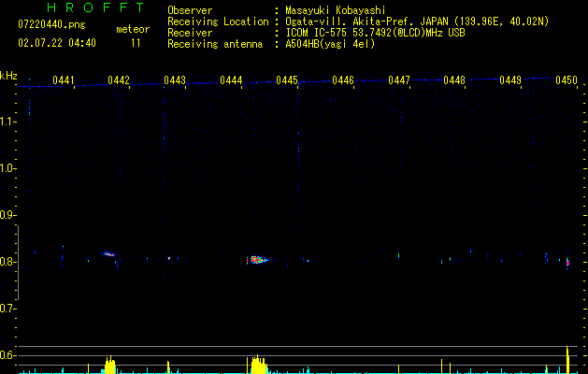Click the tall yellow intensity spike near 0450
The height and width of the screenshot is (374, 588).
coord(568,361)
